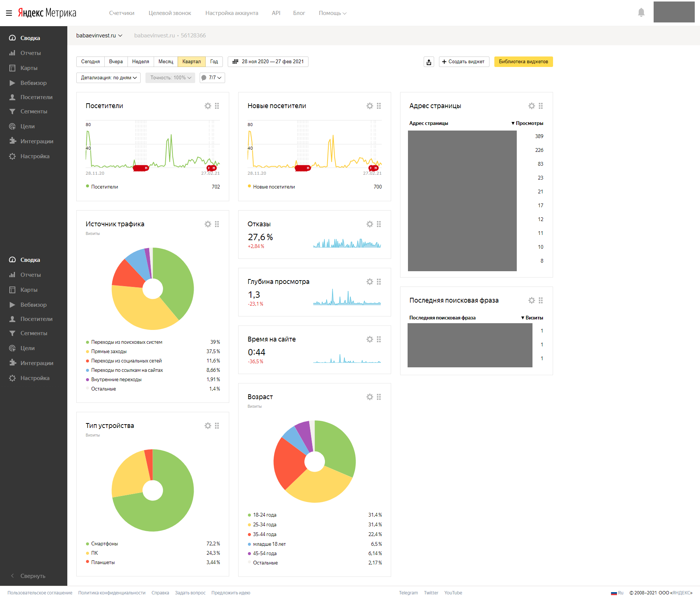
Task: Click the Яндекс Метрика logo
Action: pyautogui.click(x=47, y=13)
